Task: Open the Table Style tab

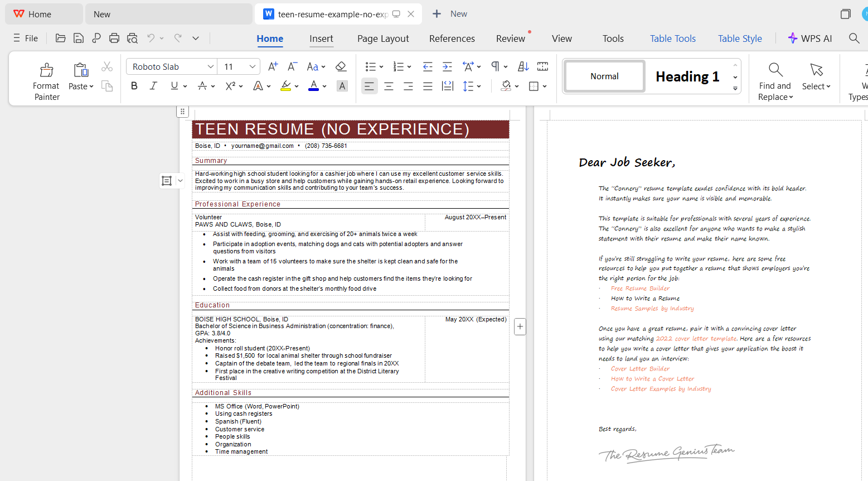Action: coord(740,38)
